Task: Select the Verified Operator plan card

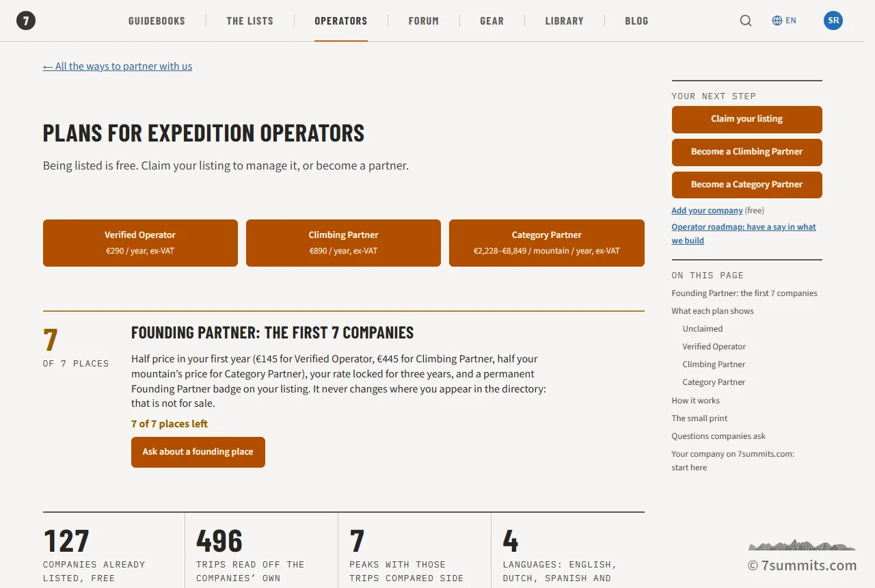Action: [140, 243]
